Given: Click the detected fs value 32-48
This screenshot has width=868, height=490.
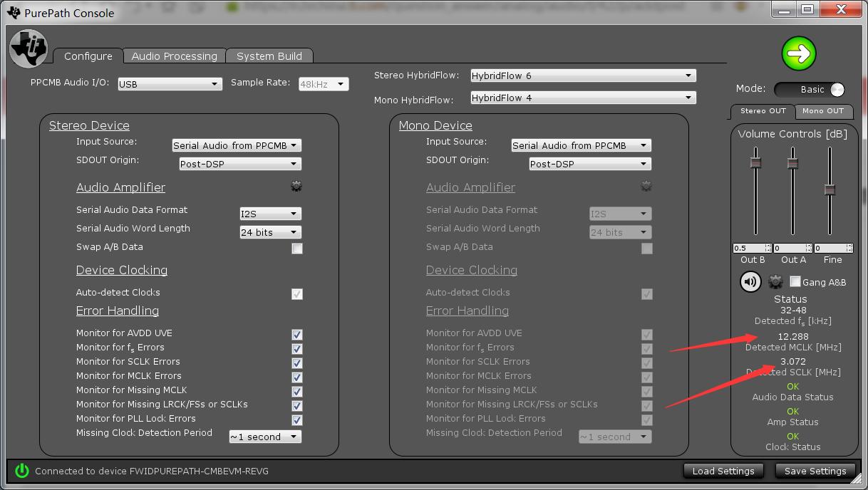Looking at the screenshot, I should click(793, 311).
